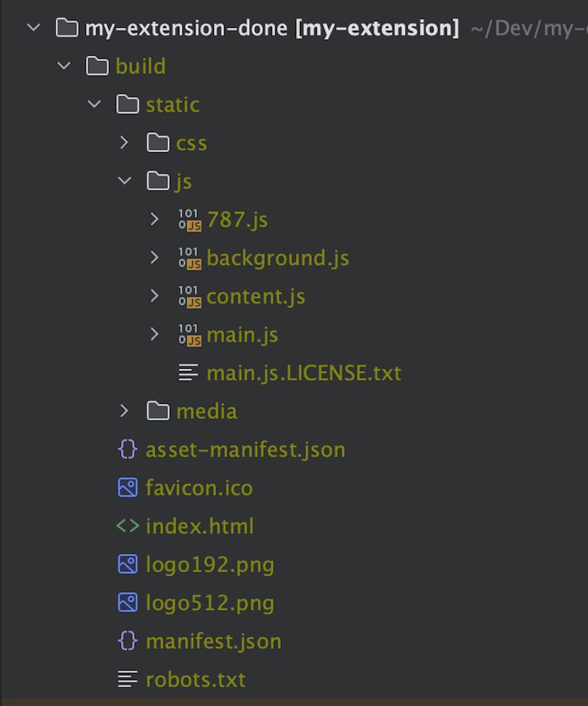The width and height of the screenshot is (588, 706).
Task: Collapse the static folder
Action: click(94, 104)
